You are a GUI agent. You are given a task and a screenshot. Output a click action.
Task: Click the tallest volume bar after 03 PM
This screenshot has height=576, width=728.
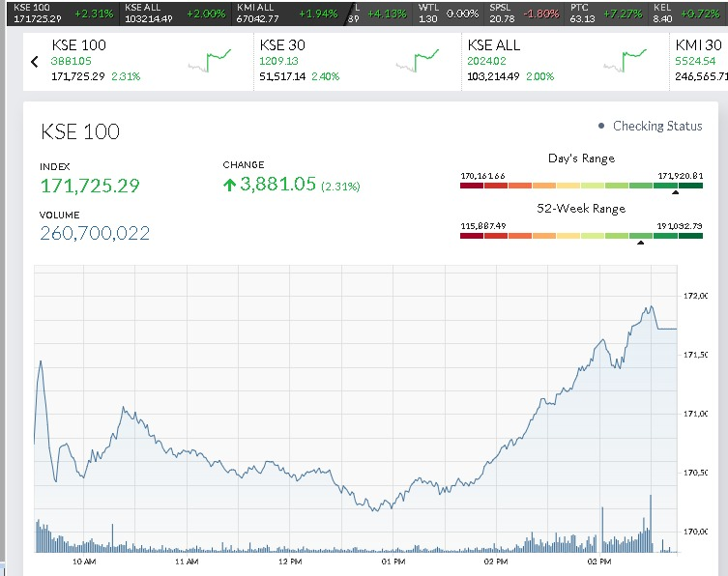651,524
